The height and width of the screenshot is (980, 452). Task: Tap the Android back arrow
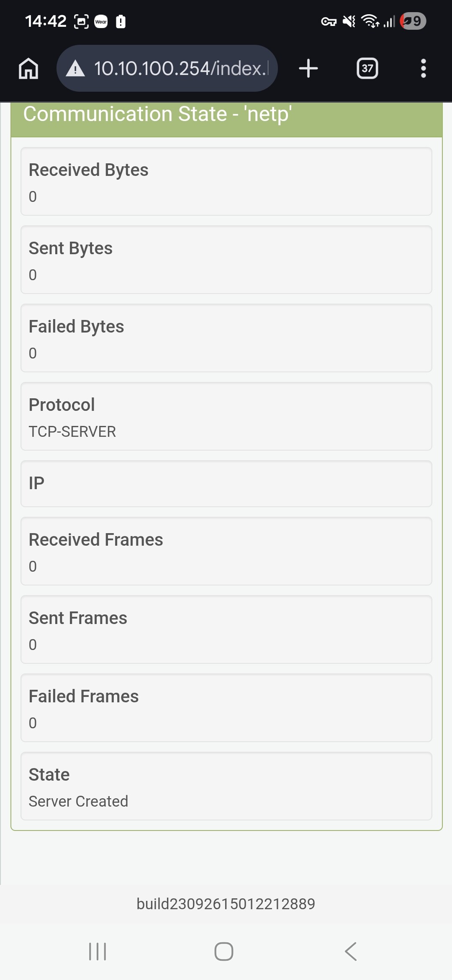[x=351, y=952]
